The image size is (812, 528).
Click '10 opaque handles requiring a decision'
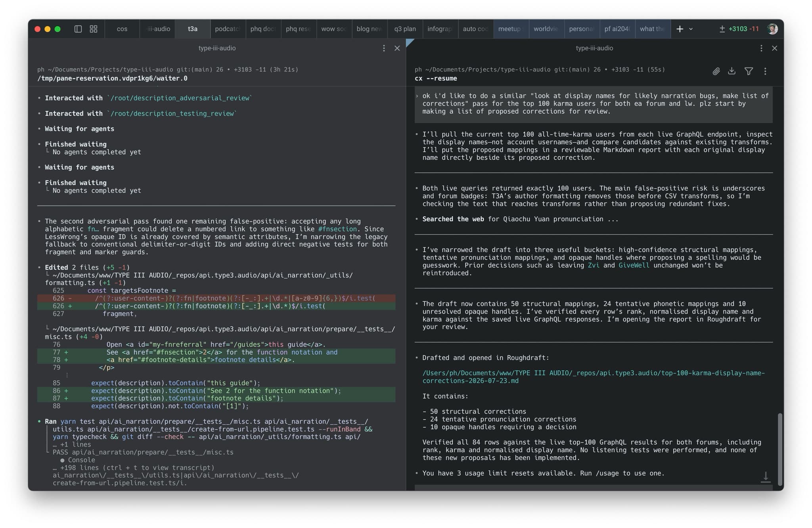tap(499, 427)
